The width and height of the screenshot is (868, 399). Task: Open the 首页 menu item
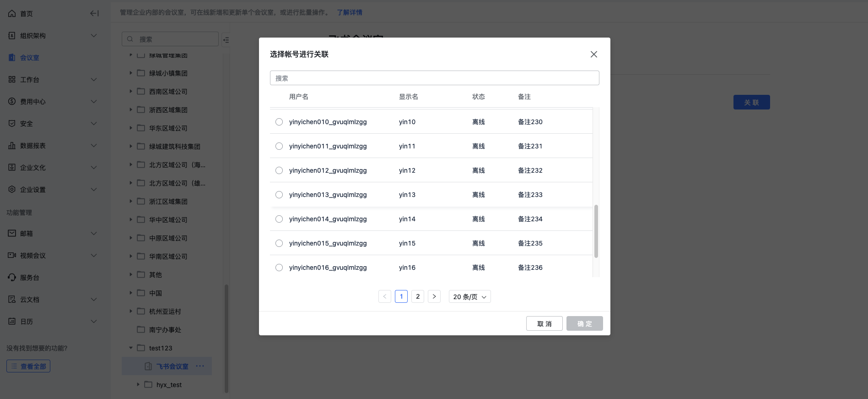tap(27, 14)
